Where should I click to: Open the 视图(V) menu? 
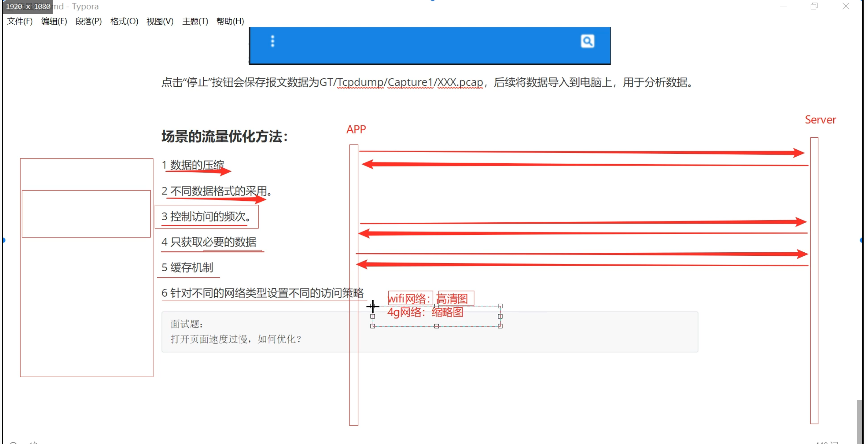click(160, 21)
